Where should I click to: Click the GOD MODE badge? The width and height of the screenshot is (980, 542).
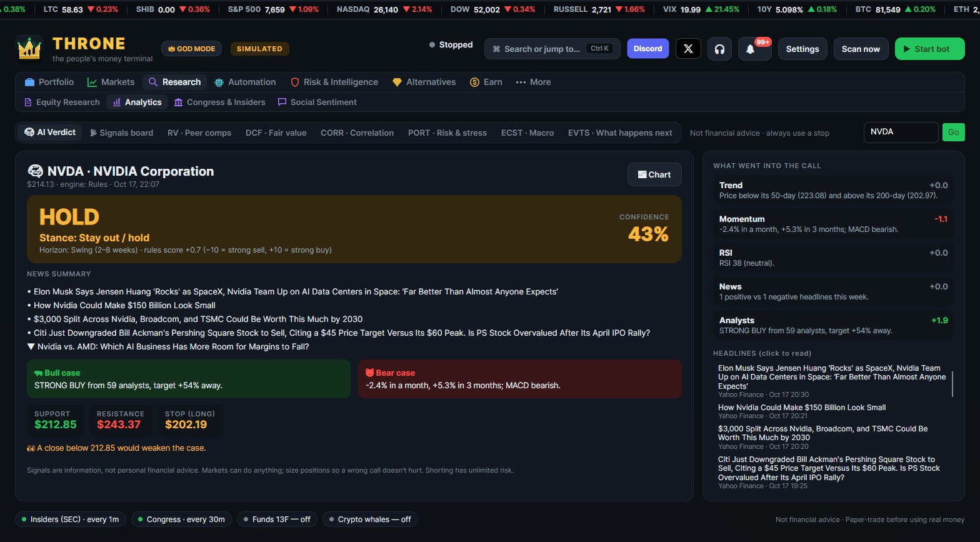191,49
